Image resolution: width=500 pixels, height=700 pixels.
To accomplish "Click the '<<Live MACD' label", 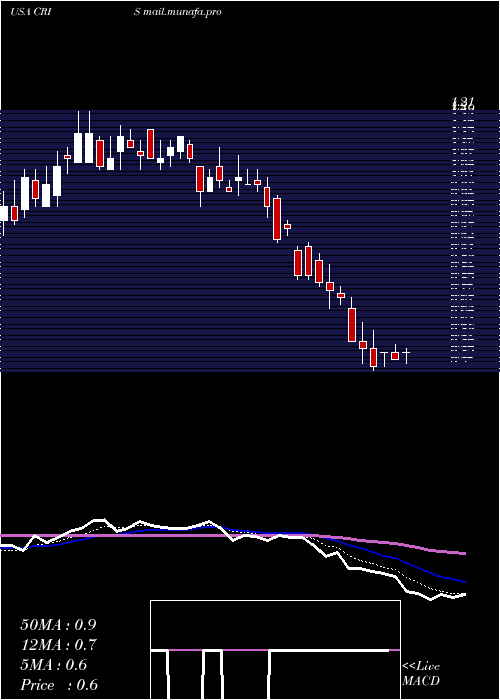I will pos(421,673).
